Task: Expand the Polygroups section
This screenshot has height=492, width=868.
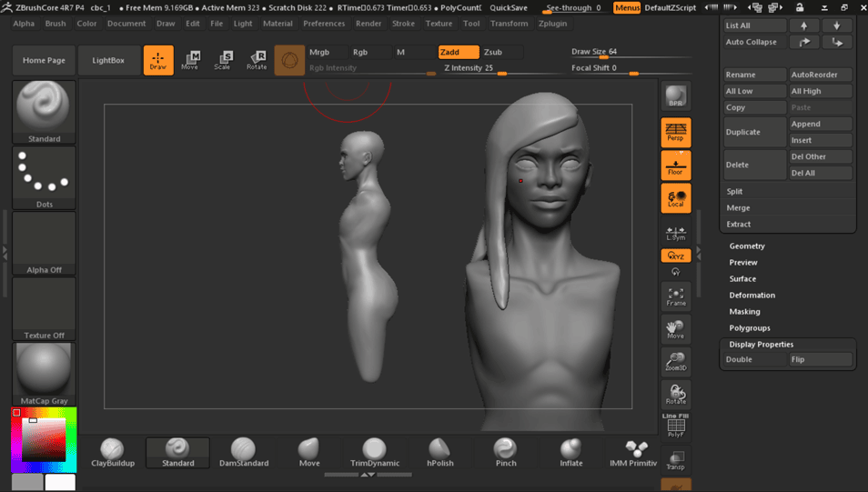Action: (749, 327)
